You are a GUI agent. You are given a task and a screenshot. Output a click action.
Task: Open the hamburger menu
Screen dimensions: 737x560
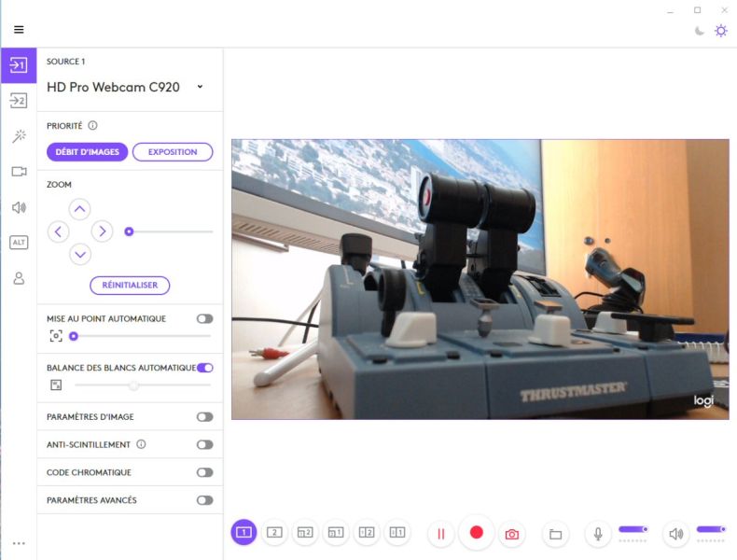pos(19,30)
